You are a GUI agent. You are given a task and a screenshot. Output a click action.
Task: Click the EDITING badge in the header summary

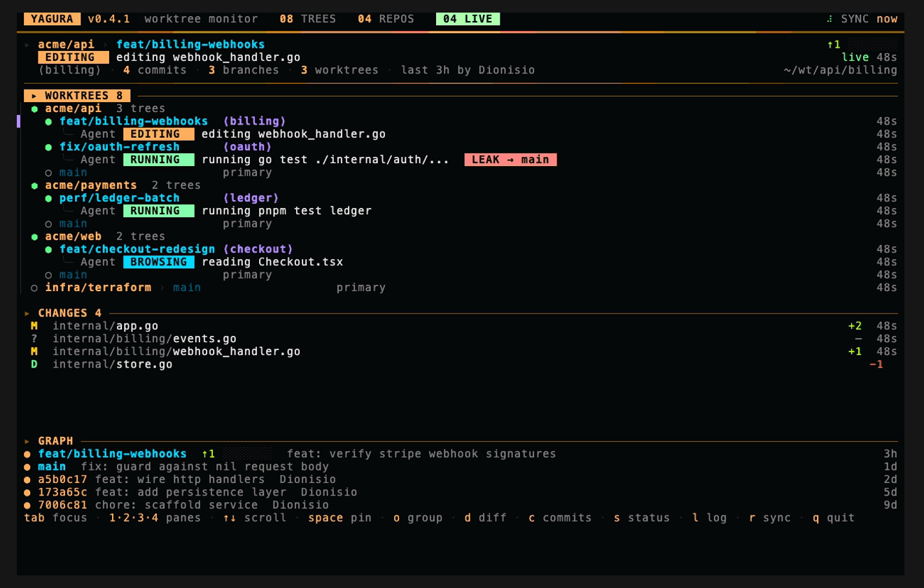click(x=73, y=57)
